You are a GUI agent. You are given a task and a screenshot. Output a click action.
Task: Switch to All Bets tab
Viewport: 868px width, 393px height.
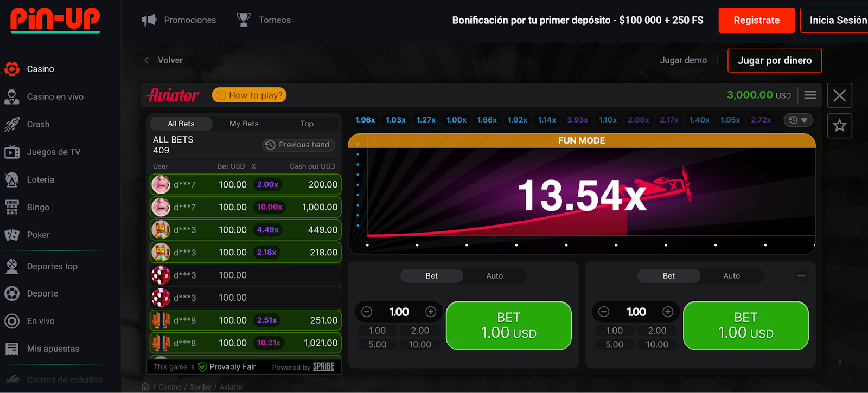[181, 124]
